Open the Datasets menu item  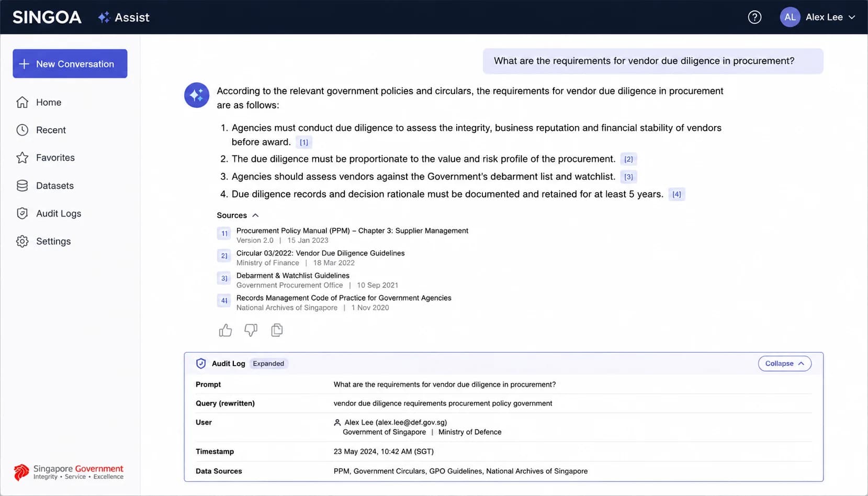(54, 186)
